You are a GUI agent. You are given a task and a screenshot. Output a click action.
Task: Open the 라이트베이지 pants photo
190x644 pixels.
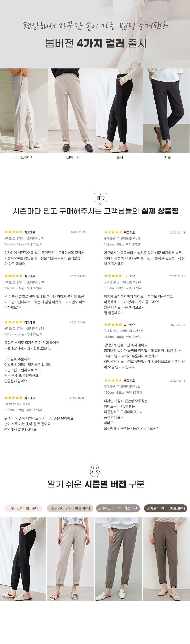[x=24, y=111]
